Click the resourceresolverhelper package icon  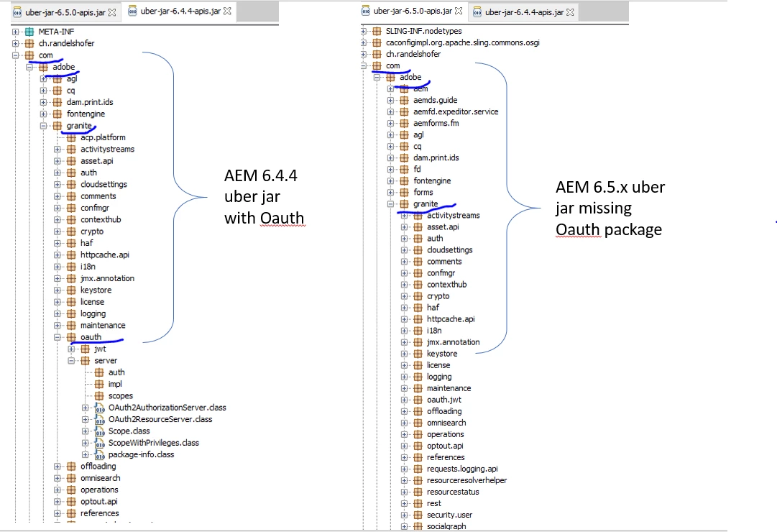click(418, 480)
